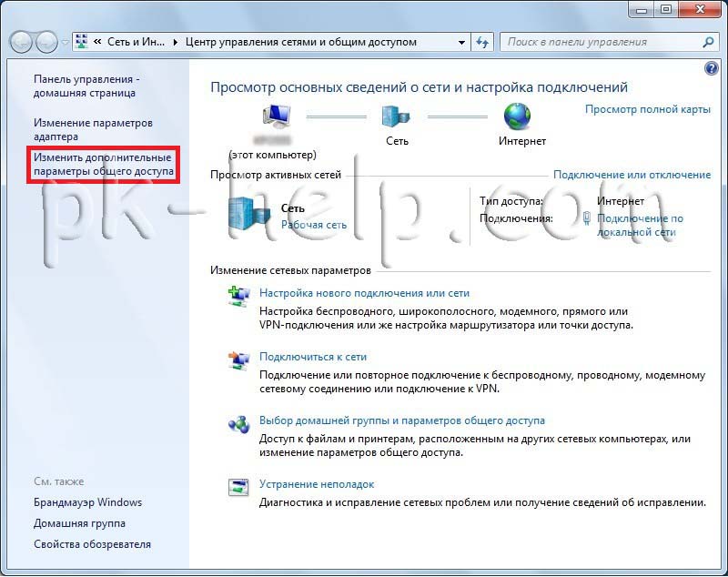Click 'Устранение неполадок' link

(317, 484)
